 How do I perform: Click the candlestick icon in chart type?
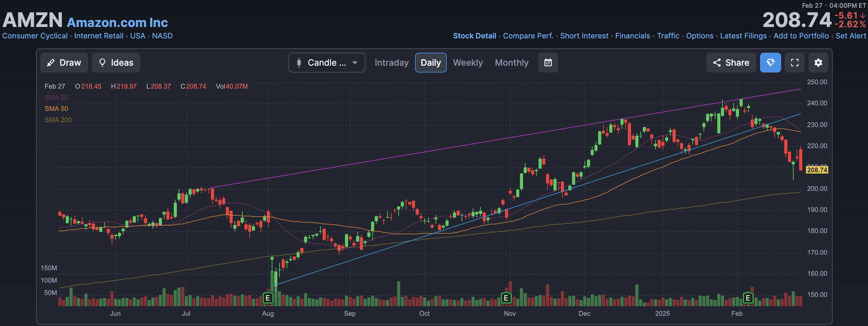(299, 63)
